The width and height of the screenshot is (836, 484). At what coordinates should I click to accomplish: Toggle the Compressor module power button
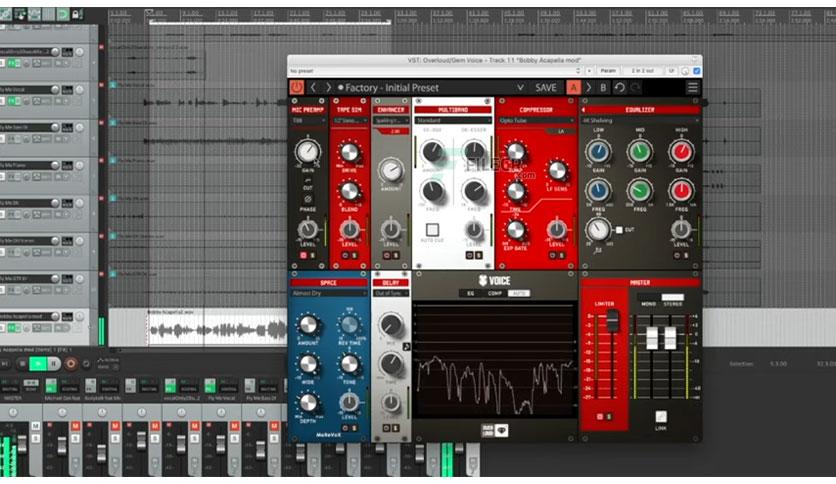click(x=553, y=255)
